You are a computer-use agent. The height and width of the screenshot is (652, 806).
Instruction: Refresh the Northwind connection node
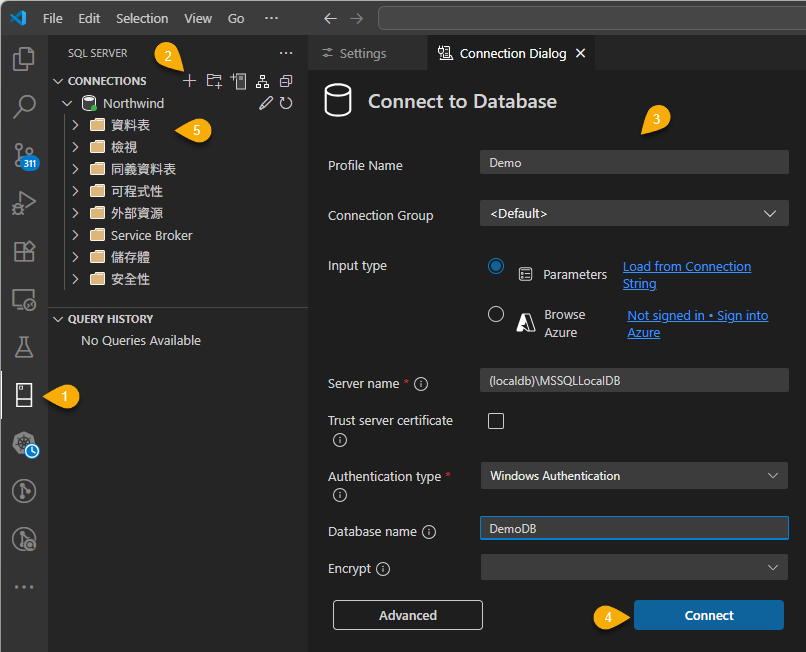pos(286,103)
